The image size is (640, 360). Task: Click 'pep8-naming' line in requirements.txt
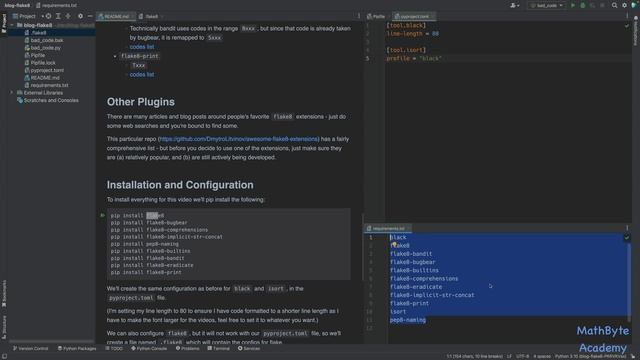tap(407, 320)
